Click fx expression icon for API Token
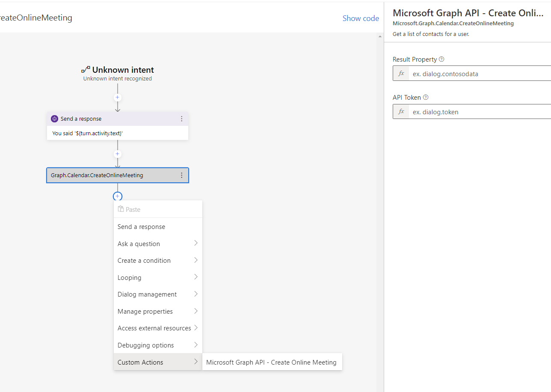551x392 pixels. coord(401,112)
